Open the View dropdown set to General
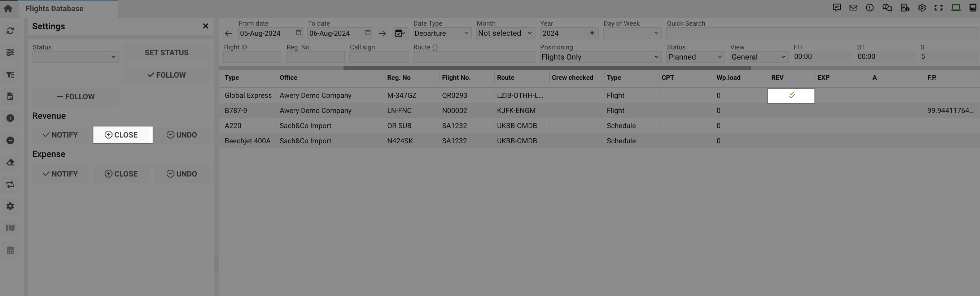980x296 pixels. click(758, 57)
